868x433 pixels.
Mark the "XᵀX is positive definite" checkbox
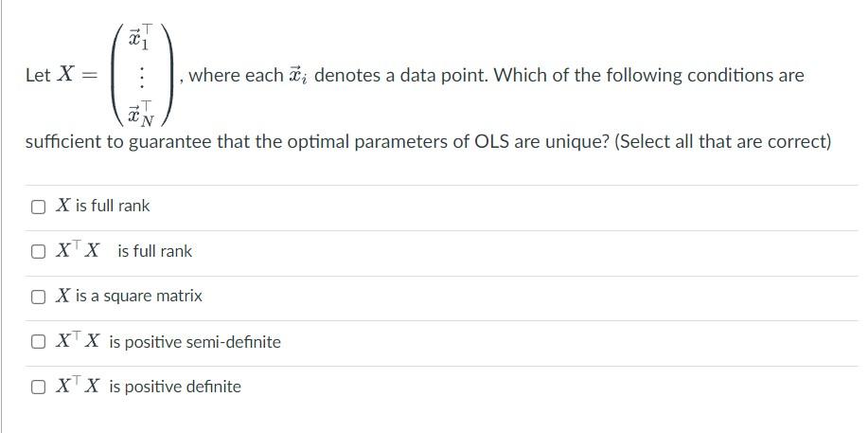click(37, 387)
